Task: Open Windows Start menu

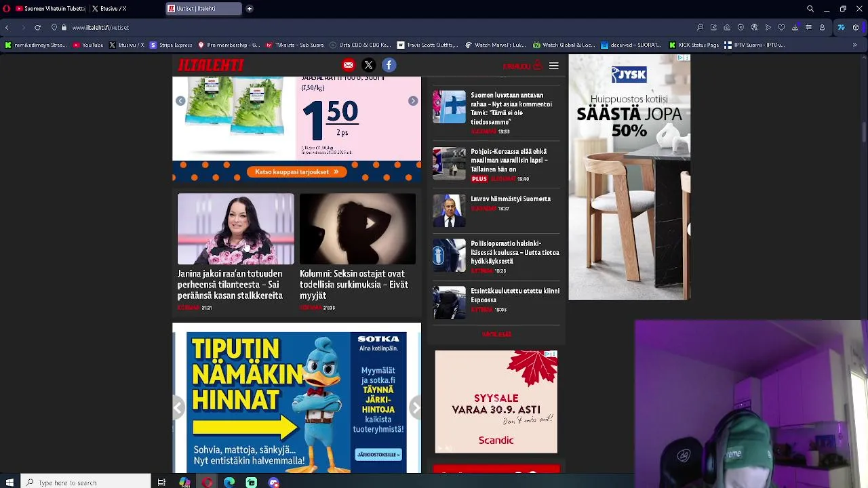Action: click(x=9, y=483)
